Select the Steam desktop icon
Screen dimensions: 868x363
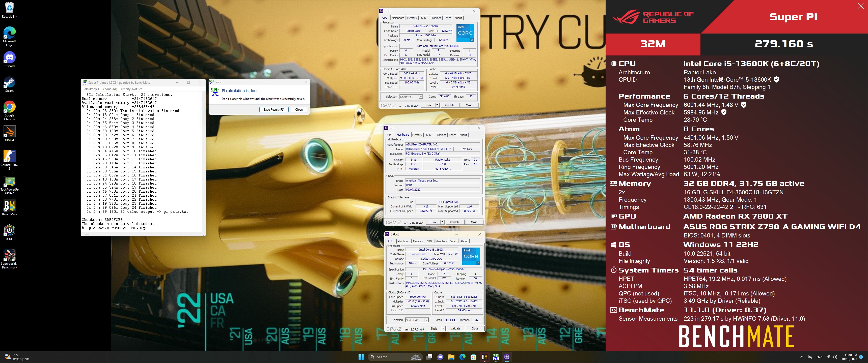click(9, 84)
